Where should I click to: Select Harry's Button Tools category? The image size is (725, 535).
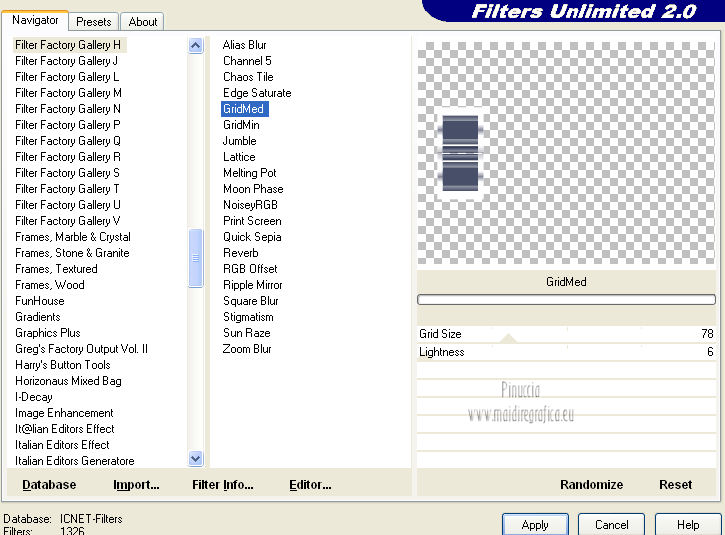63,365
